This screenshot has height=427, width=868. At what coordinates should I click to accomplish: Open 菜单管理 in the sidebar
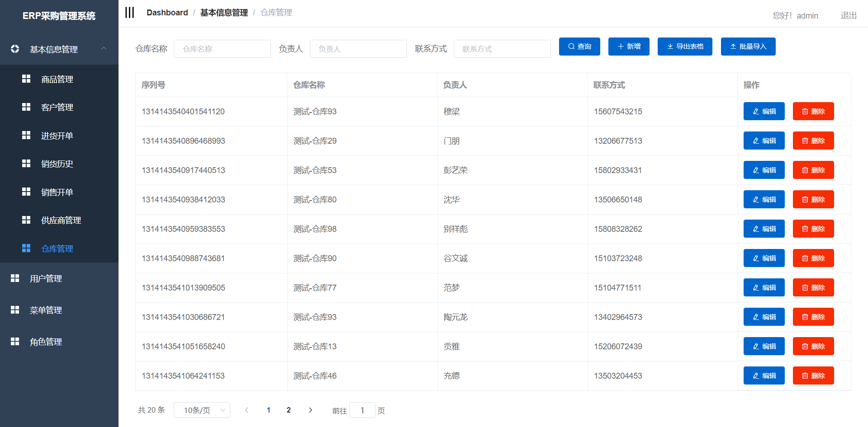pyautogui.click(x=46, y=310)
